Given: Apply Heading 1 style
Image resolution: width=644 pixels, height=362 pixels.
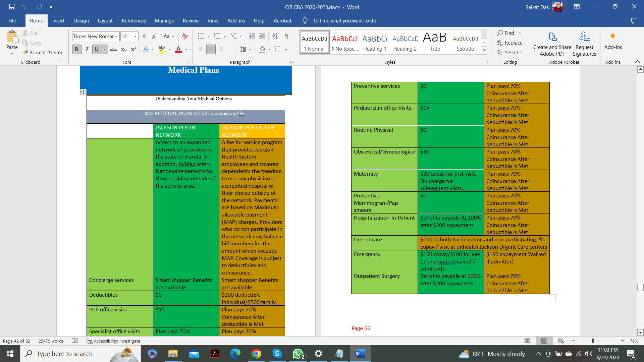Looking at the screenshot, I should click(375, 42).
